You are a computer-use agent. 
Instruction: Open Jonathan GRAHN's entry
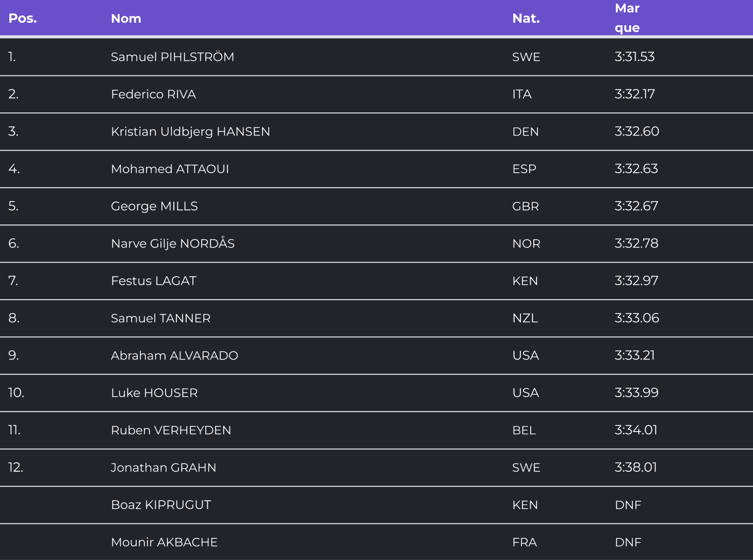(x=163, y=468)
